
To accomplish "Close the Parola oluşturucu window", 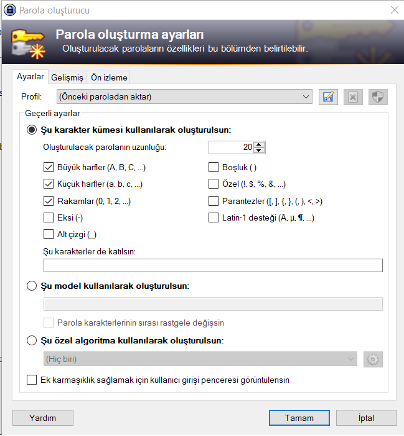I will tap(394, 10).
